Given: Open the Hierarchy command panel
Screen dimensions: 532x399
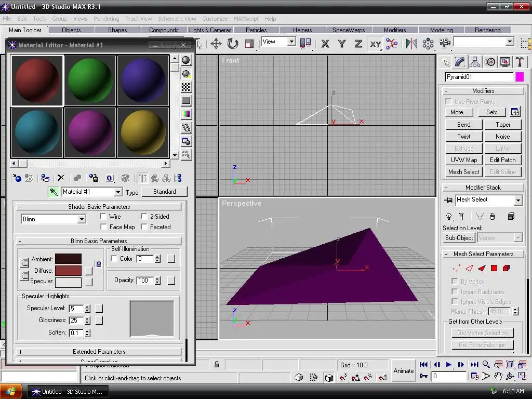Looking at the screenshot, I should (475, 62).
